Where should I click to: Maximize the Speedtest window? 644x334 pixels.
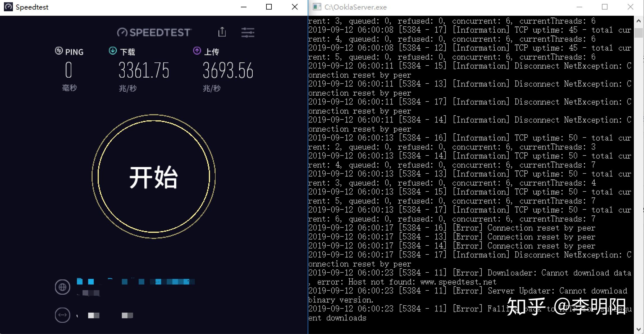click(x=269, y=7)
